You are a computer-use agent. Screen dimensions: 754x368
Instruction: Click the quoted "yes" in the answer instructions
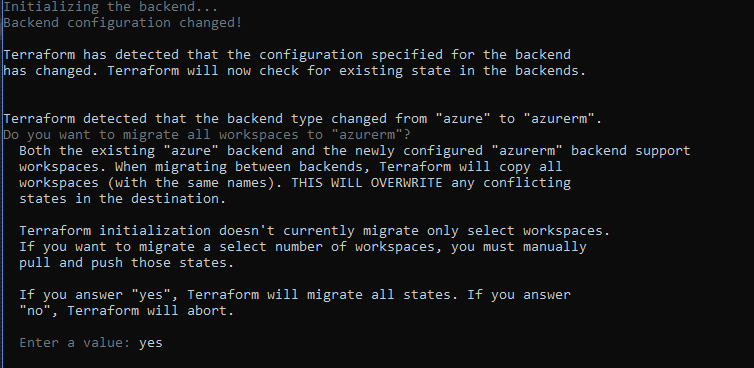(155, 295)
